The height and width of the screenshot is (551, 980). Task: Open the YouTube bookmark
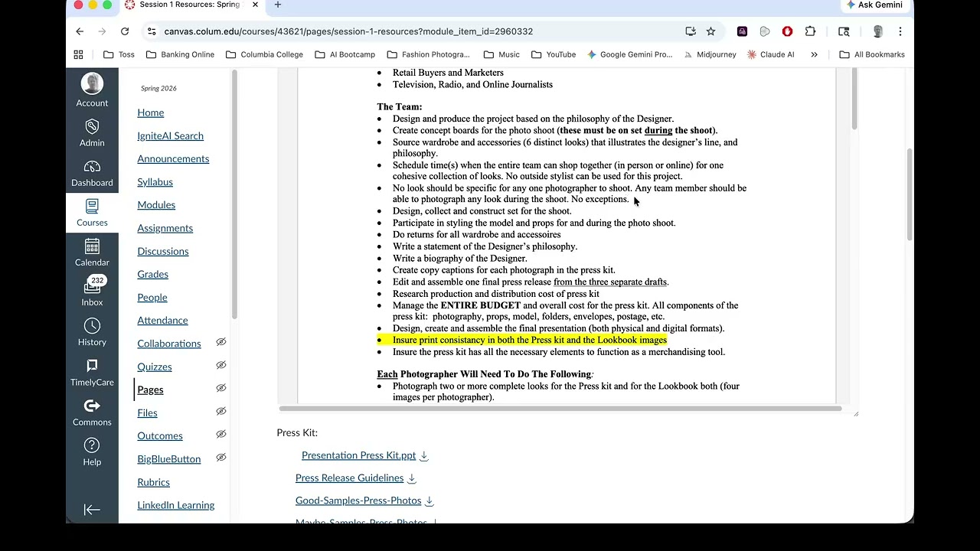pos(554,54)
